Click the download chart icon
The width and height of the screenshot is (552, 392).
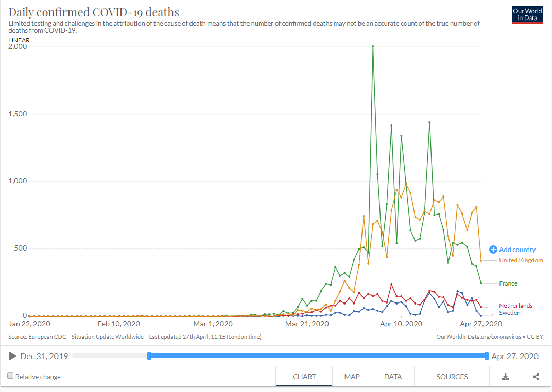point(505,377)
